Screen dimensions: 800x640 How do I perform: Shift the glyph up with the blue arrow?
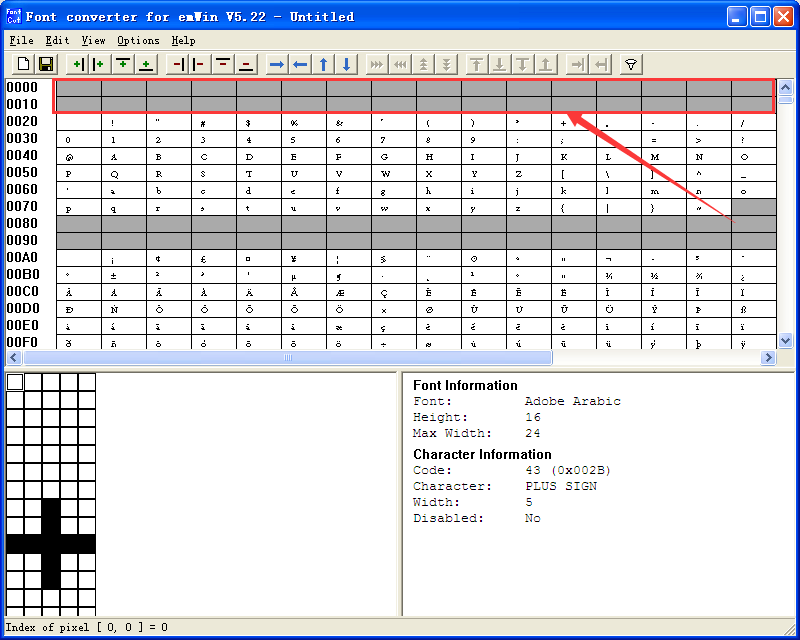[x=323, y=64]
